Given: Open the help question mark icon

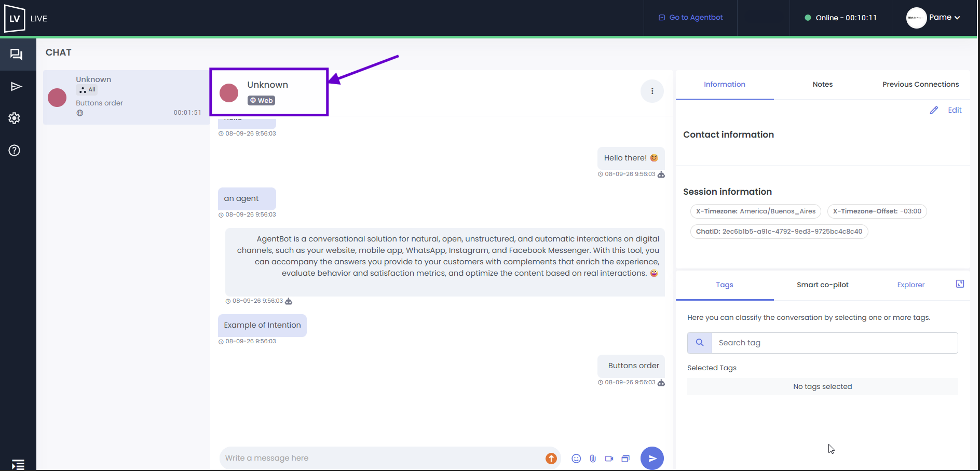Looking at the screenshot, I should point(15,151).
